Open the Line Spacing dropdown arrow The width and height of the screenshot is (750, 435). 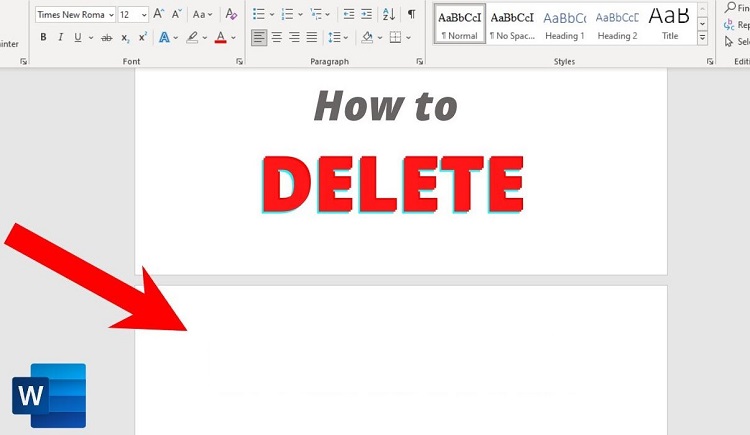[x=346, y=37]
